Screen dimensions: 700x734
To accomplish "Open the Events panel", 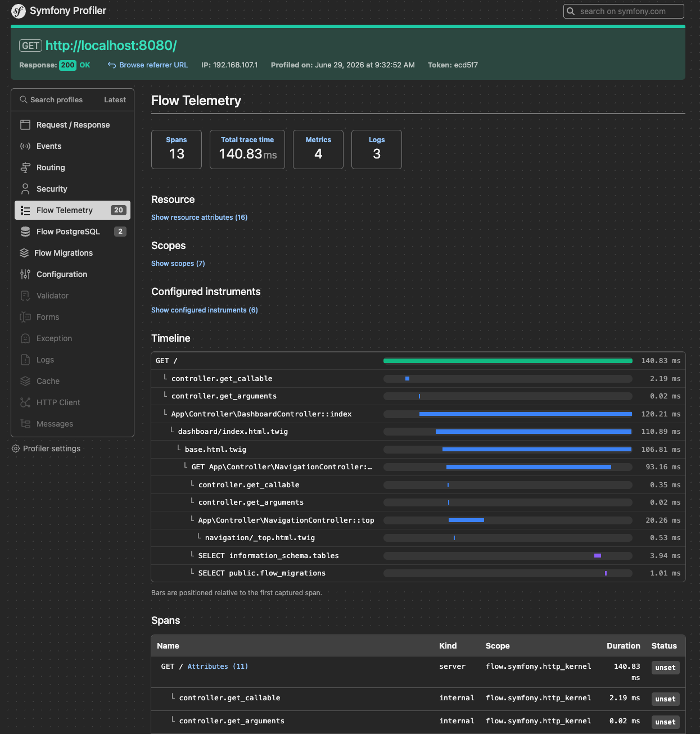I will pos(73,146).
